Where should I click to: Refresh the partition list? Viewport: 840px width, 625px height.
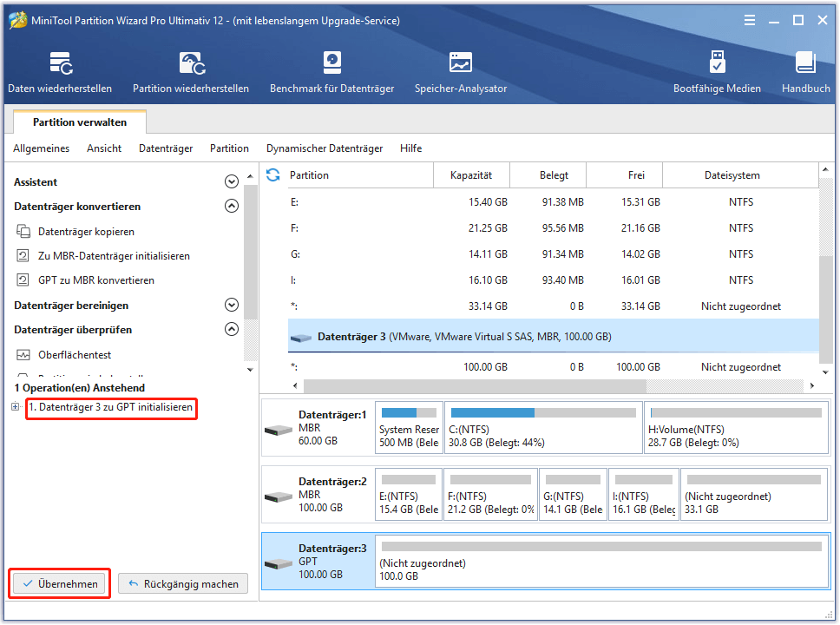273,174
